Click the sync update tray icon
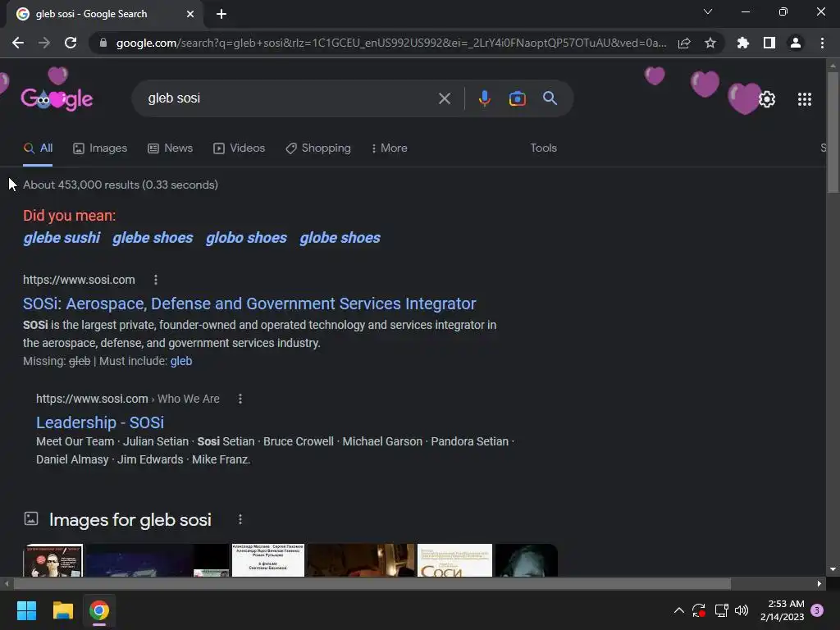Viewport: 840px width, 630px height. [x=699, y=610]
